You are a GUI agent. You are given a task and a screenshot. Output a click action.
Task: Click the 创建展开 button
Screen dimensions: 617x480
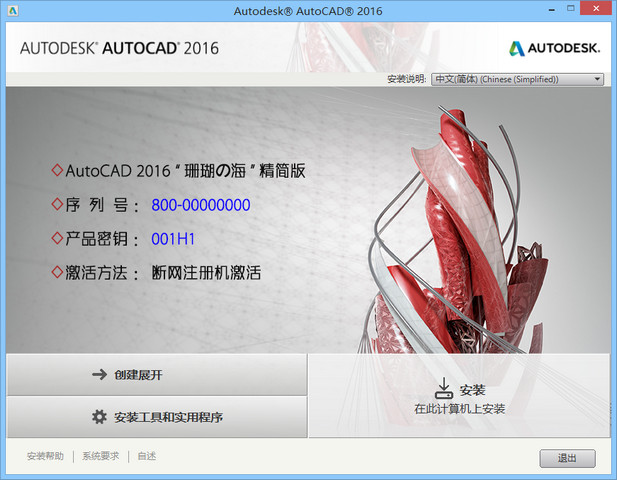pyautogui.click(x=157, y=375)
